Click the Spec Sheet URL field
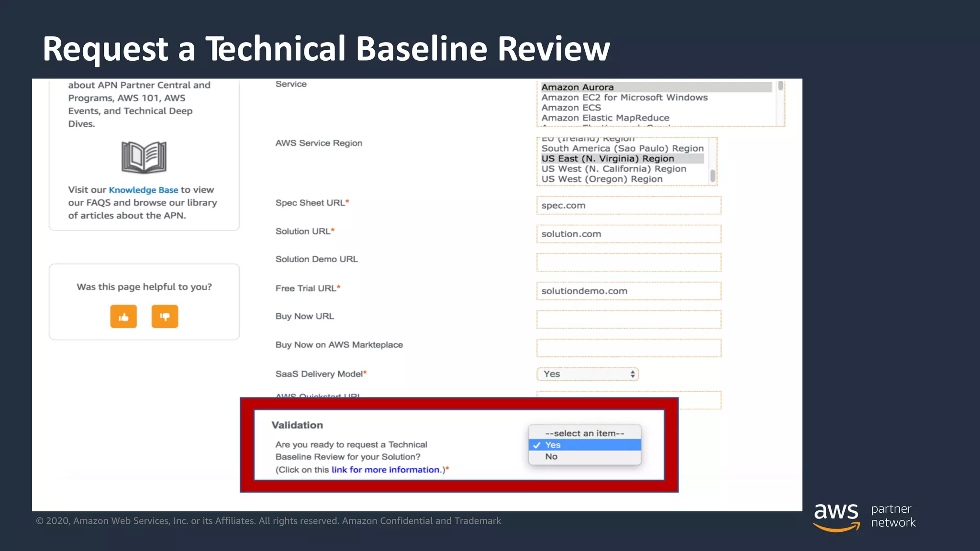The image size is (980, 551). pos(629,205)
